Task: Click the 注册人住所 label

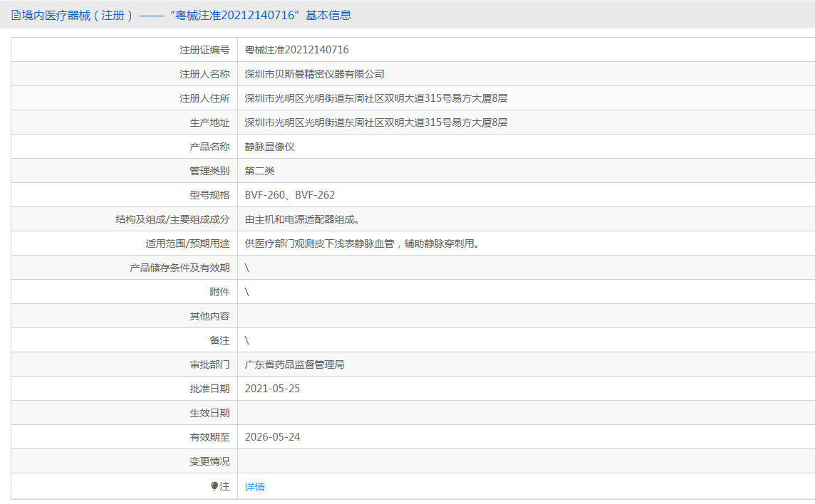Action: [204, 98]
